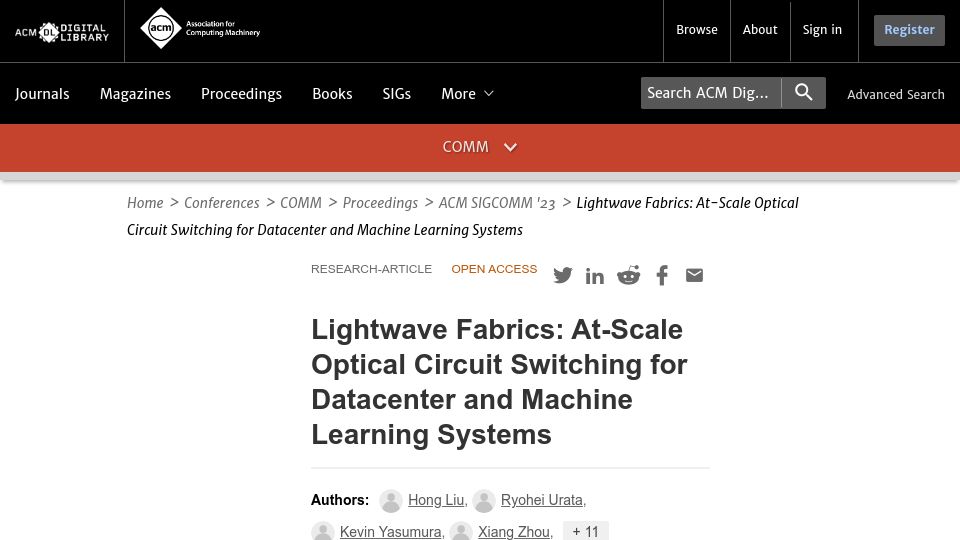Select the Register button
This screenshot has height=540, width=960.
pyautogui.click(x=909, y=30)
